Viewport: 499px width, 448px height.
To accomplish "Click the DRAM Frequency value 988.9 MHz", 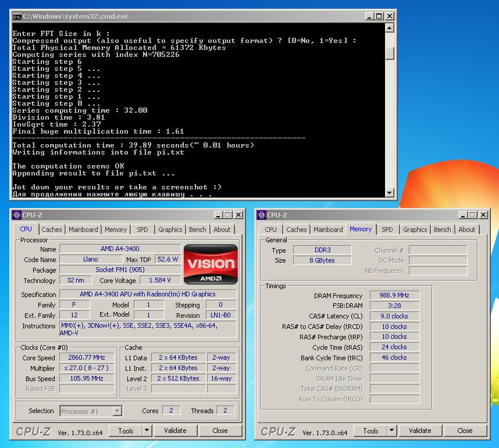I will pos(394,295).
